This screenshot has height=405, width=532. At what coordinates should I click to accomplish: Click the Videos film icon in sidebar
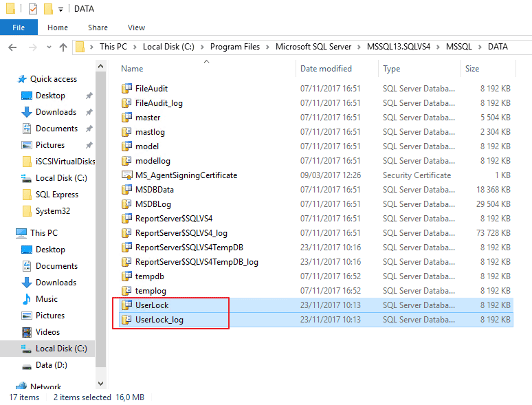click(27, 332)
